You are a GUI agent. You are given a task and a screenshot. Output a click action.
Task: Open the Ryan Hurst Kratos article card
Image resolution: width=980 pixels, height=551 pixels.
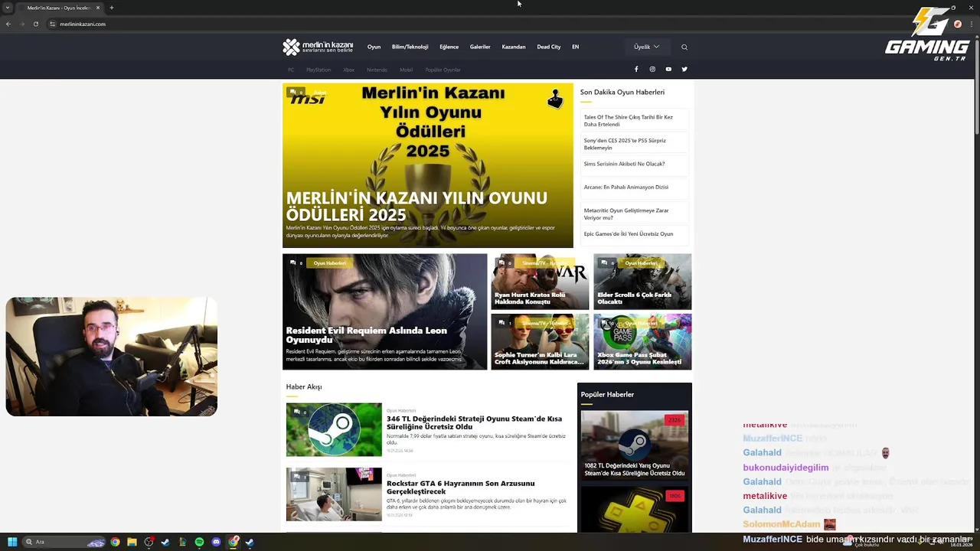pos(540,282)
